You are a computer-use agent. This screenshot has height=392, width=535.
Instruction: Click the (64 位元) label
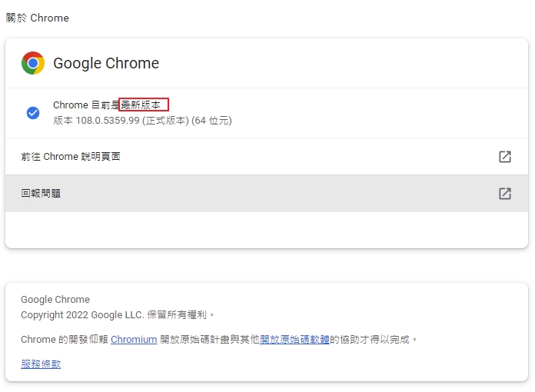pyautogui.click(x=211, y=121)
